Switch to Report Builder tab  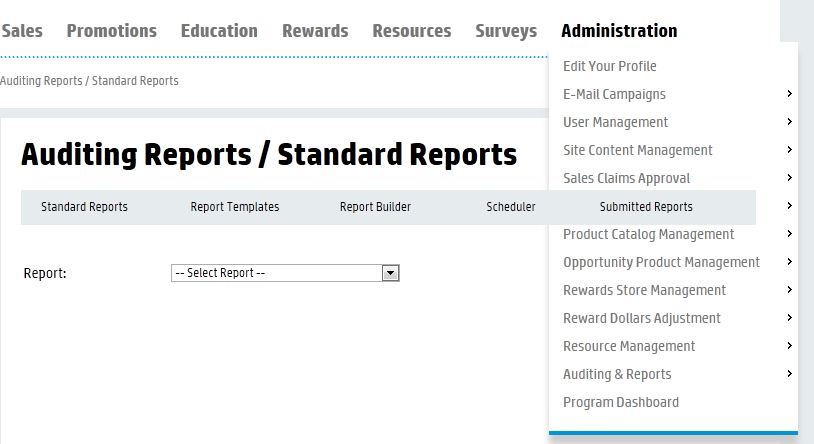pyautogui.click(x=375, y=207)
